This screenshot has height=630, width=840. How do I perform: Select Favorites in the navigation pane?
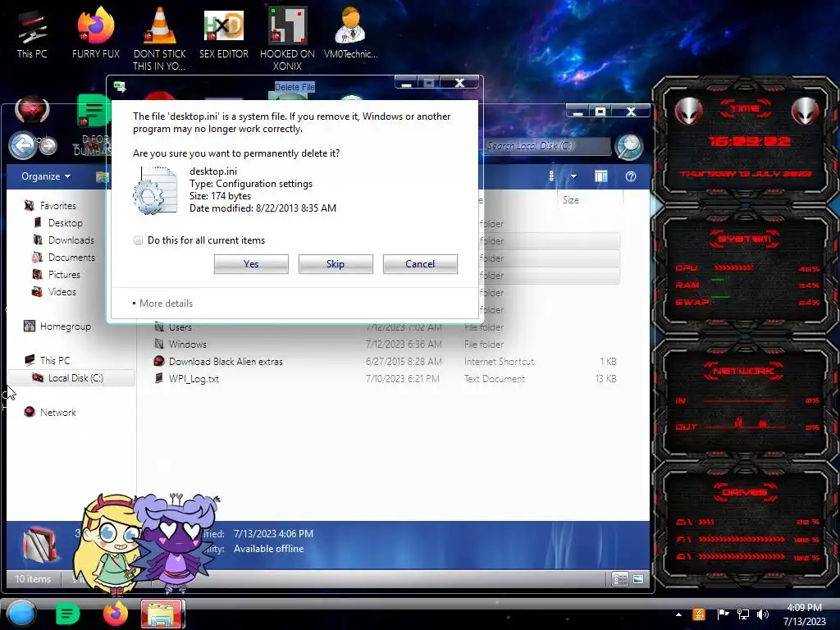tap(58, 206)
